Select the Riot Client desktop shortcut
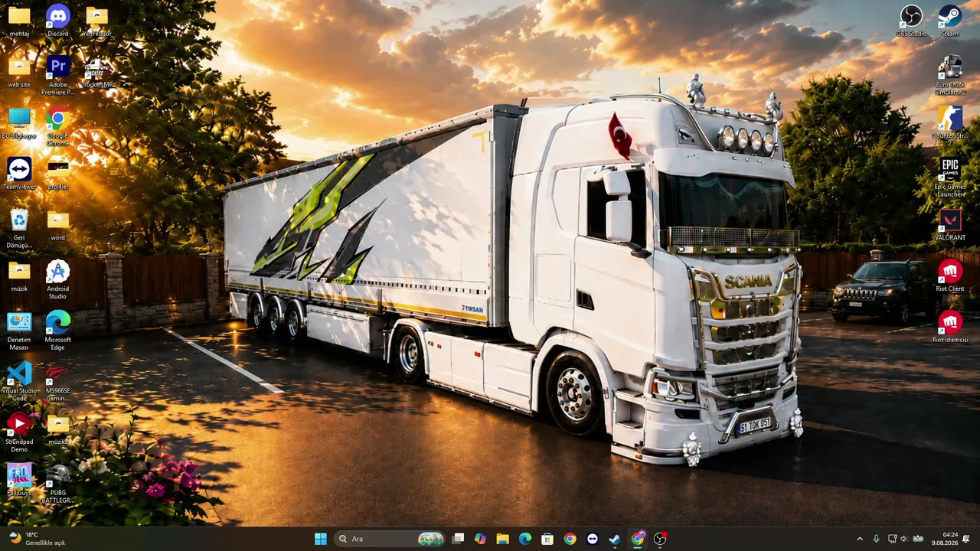 (950, 276)
